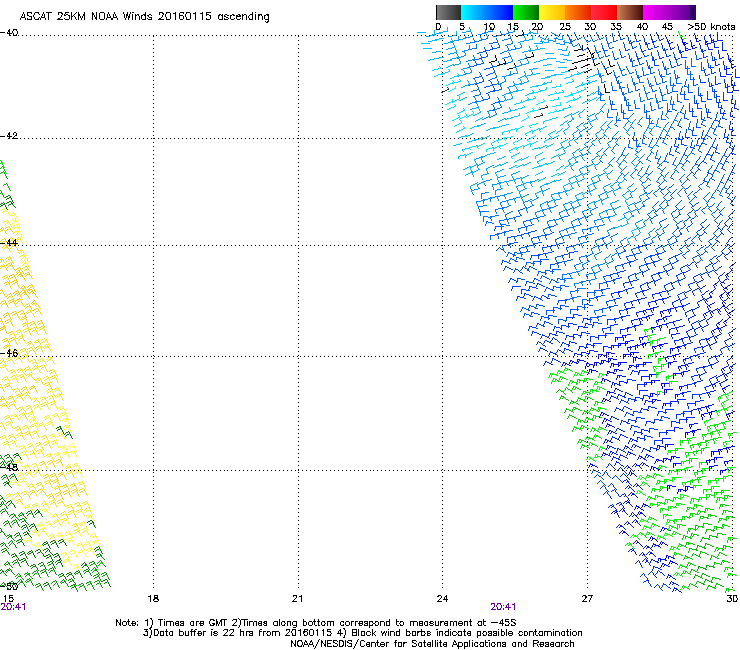Click the purple 20:41 time near longitude 24
The image size is (740, 650).
[503, 607]
